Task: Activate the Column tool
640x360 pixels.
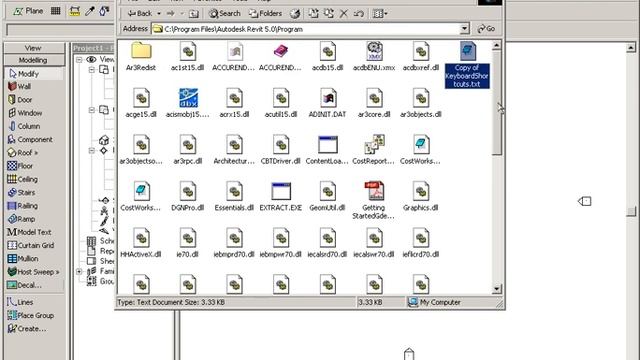Action: (24, 126)
